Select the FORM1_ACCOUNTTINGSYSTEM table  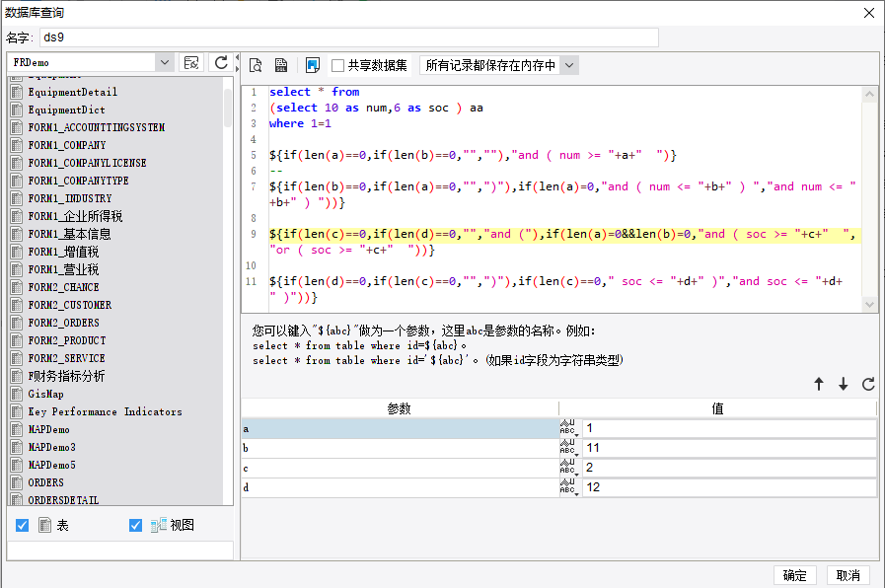point(97,127)
